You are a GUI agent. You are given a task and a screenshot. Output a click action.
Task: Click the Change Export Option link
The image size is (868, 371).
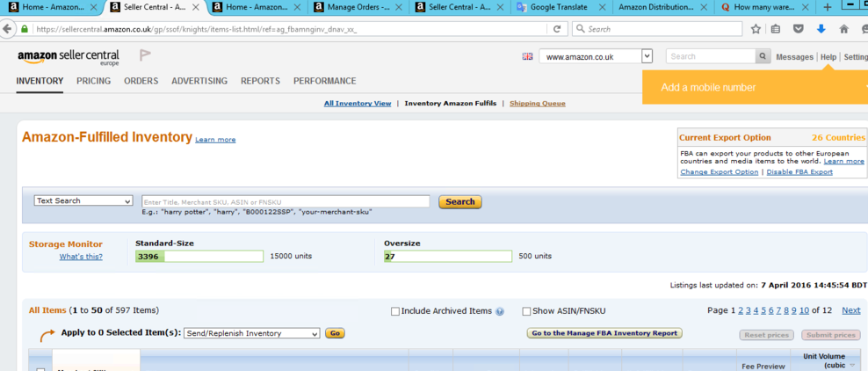[720, 172]
